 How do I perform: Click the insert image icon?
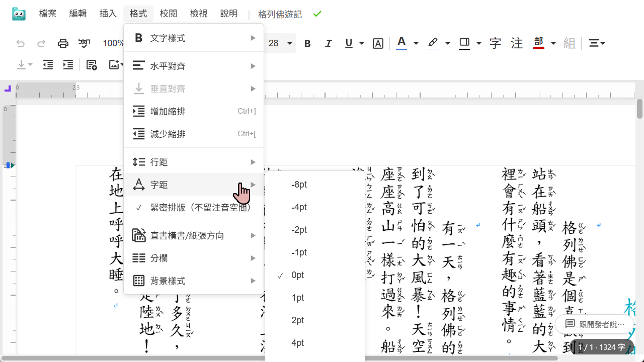(x=114, y=64)
